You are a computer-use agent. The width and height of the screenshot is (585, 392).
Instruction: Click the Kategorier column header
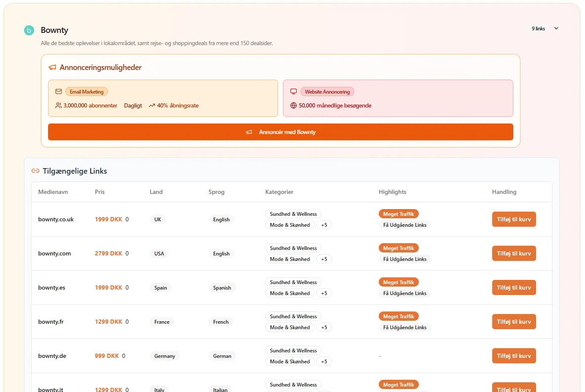pyautogui.click(x=279, y=192)
